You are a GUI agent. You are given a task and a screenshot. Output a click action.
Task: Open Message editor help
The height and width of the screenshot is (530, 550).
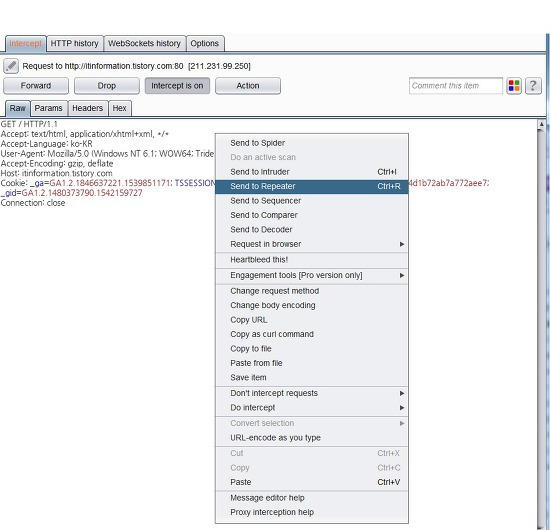pyautogui.click(x=311, y=498)
